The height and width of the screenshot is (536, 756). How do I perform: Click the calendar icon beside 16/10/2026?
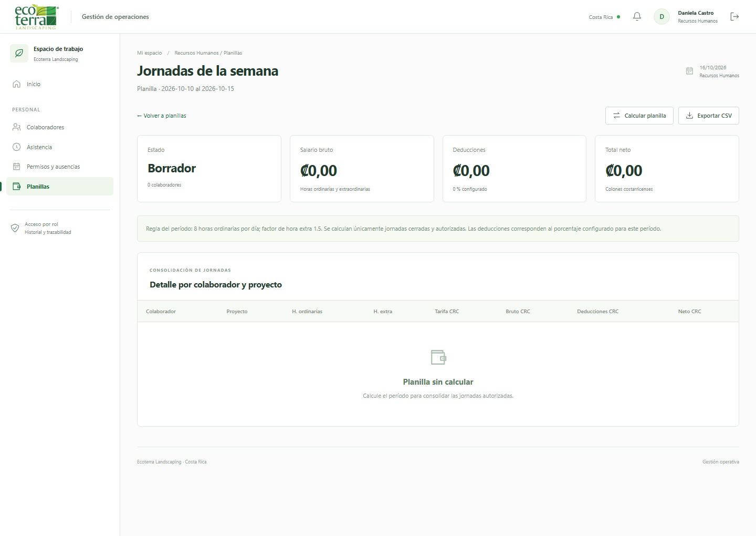[689, 71]
